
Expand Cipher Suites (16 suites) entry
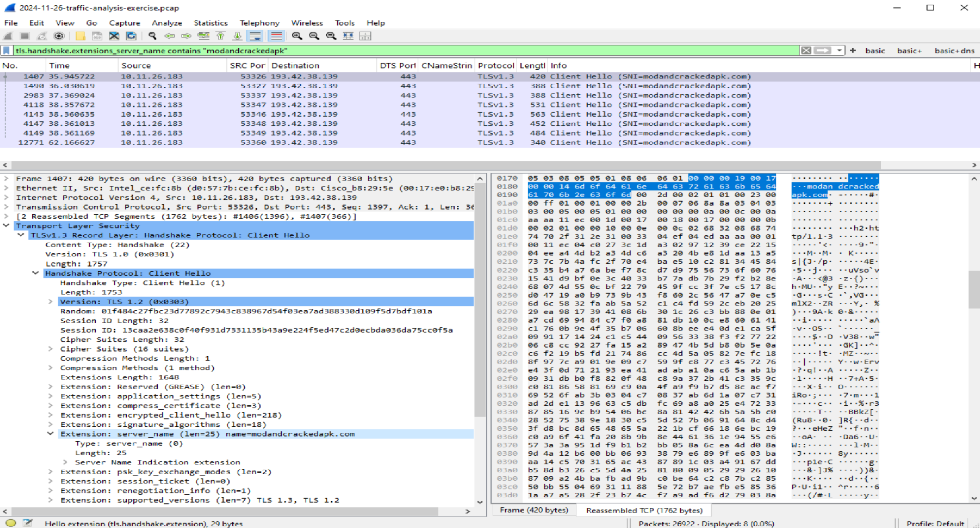50,349
